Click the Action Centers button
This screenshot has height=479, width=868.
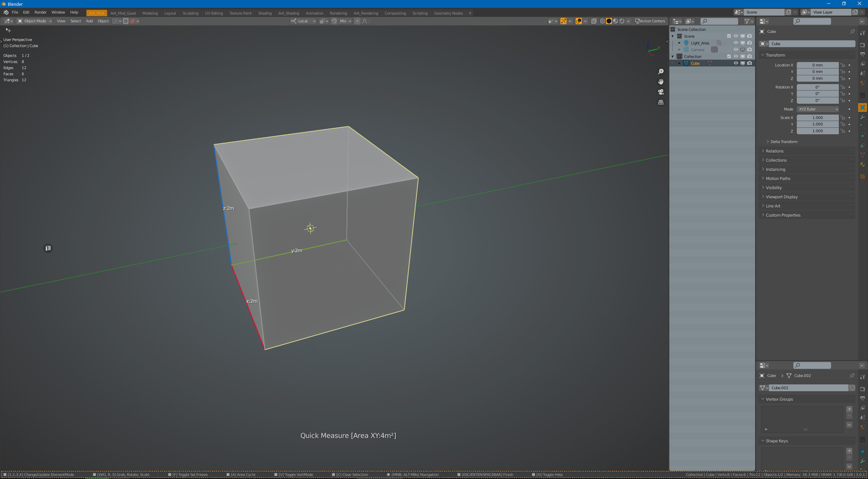click(x=650, y=21)
